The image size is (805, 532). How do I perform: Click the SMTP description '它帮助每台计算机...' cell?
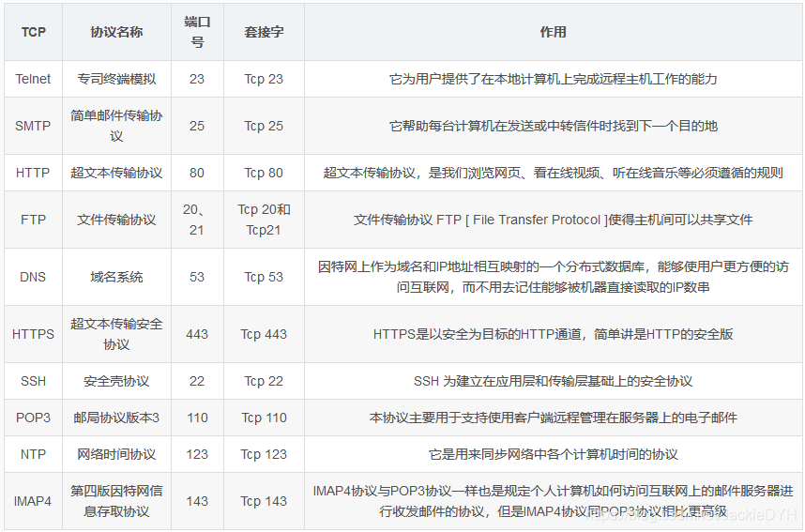tap(553, 126)
